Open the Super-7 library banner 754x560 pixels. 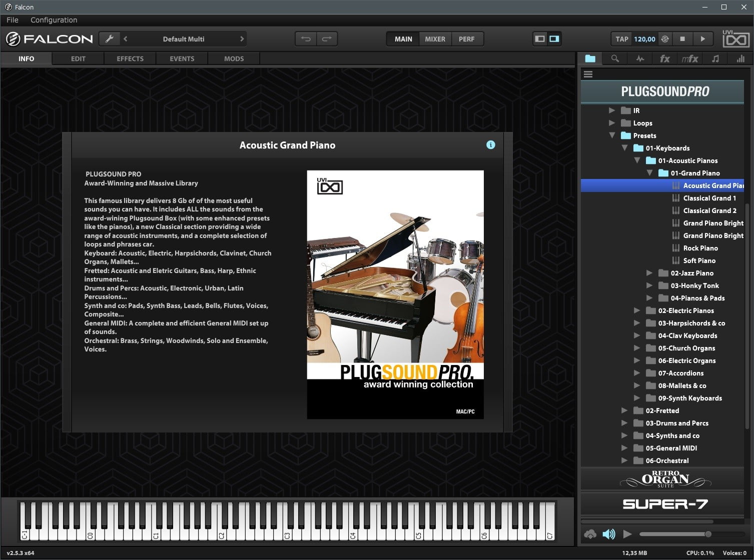[x=662, y=504]
